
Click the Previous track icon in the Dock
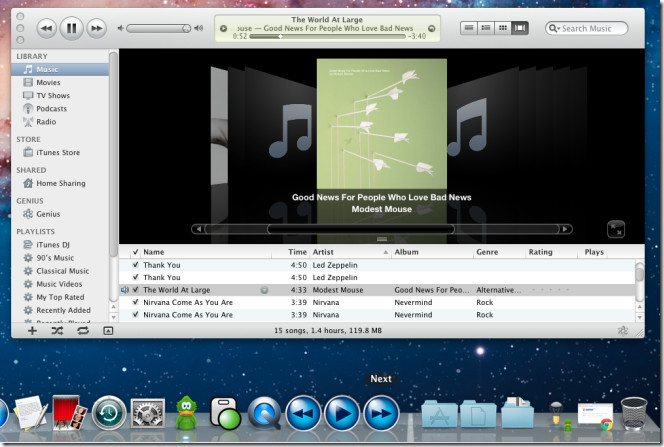[303, 413]
